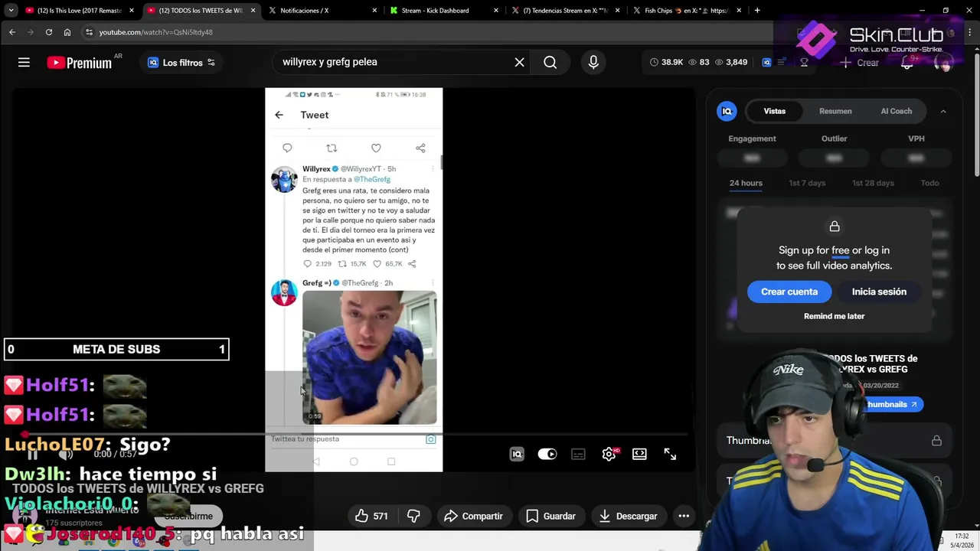Viewport: 980px width, 551px height.
Task: Mute the video with the volume icon
Action: click(x=66, y=455)
